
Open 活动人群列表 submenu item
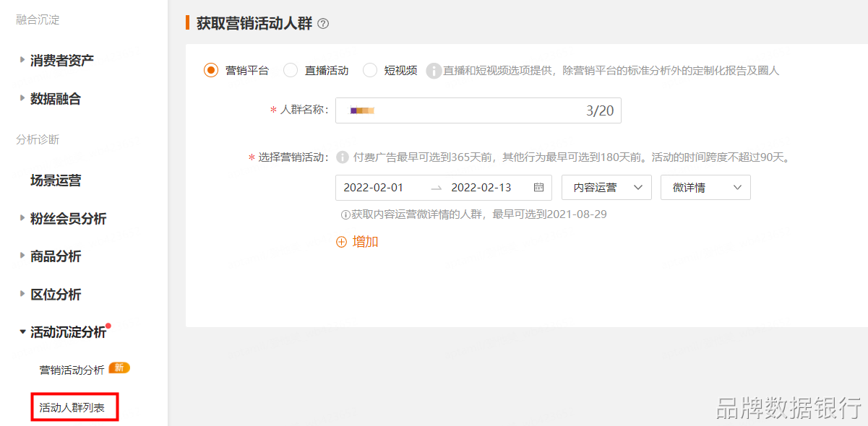72,408
